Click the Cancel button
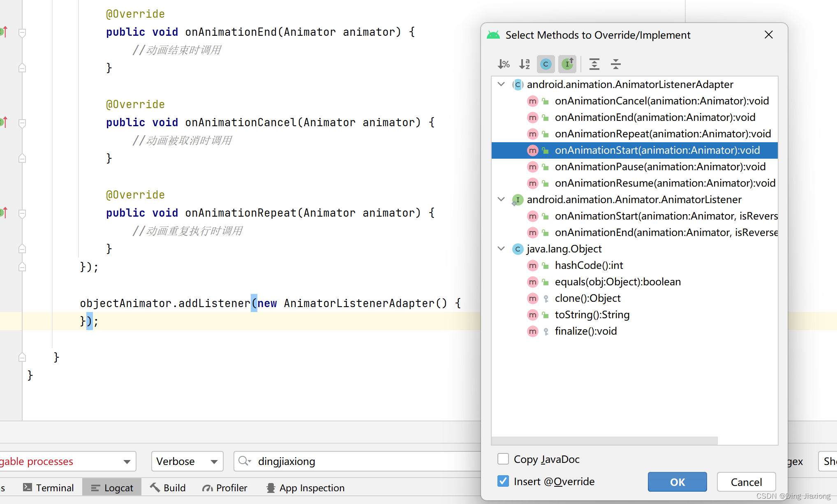Image resolution: width=837 pixels, height=504 pixels. [x=746, y=482]
